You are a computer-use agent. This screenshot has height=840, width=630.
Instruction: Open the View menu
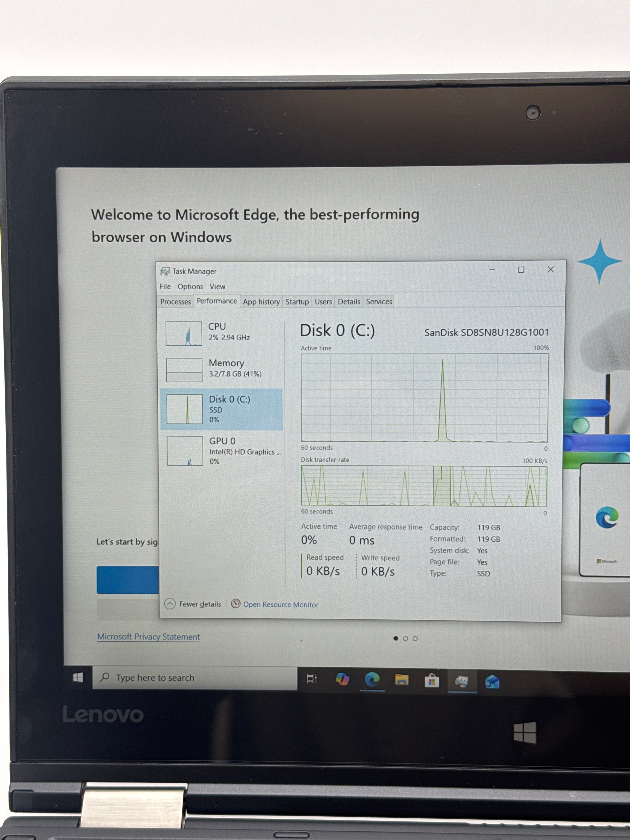tap(217, 287)
